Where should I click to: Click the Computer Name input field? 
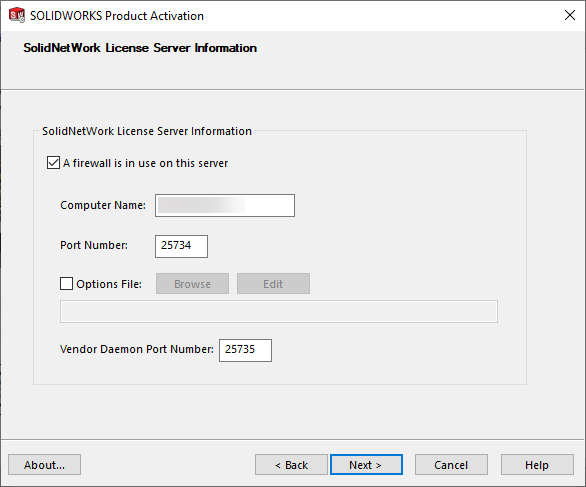coord(225,205)
